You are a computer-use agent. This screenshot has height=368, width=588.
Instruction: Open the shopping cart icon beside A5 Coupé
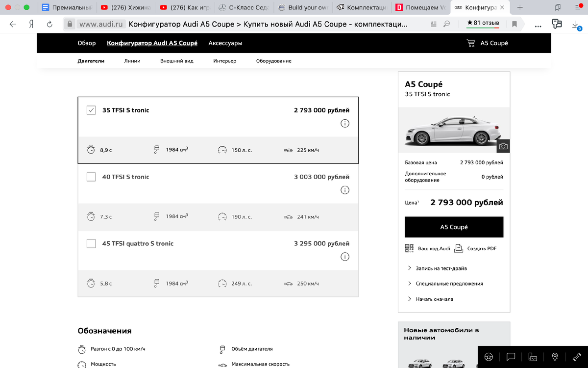pyautogui.click(x=470, y=43)
